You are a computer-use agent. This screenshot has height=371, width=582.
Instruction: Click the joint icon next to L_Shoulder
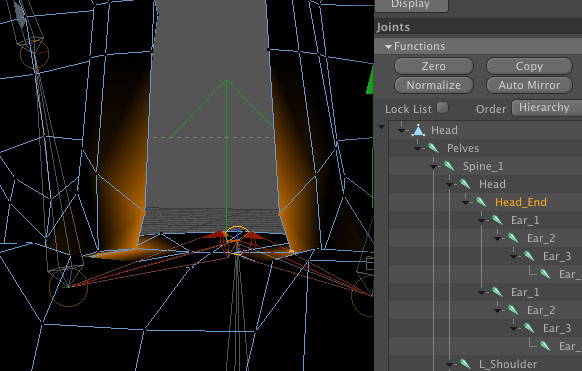coord(465,364)
